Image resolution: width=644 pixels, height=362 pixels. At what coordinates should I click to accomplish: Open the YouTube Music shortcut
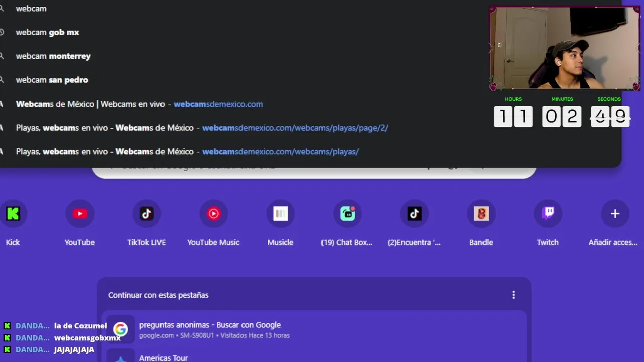pyautogui.click(x=213, y=214)
